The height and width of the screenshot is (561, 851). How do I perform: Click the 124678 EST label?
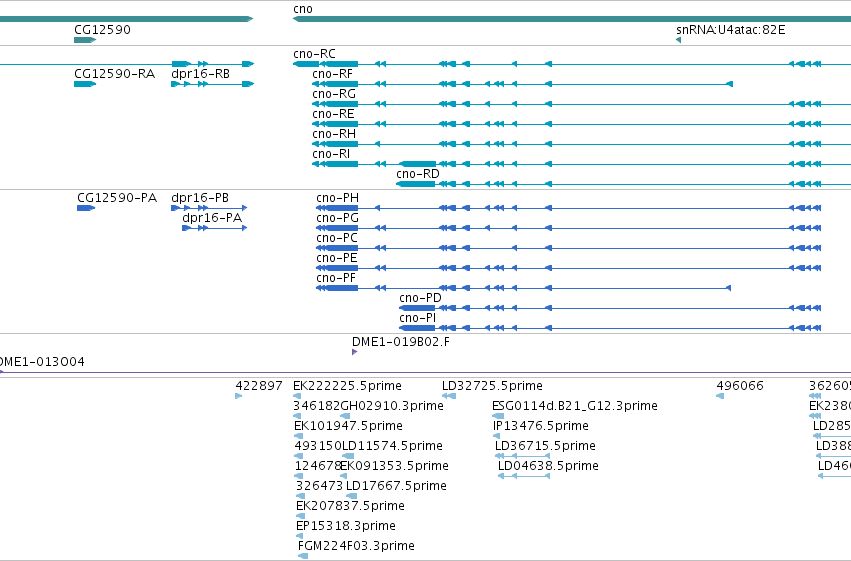point(318,467)
